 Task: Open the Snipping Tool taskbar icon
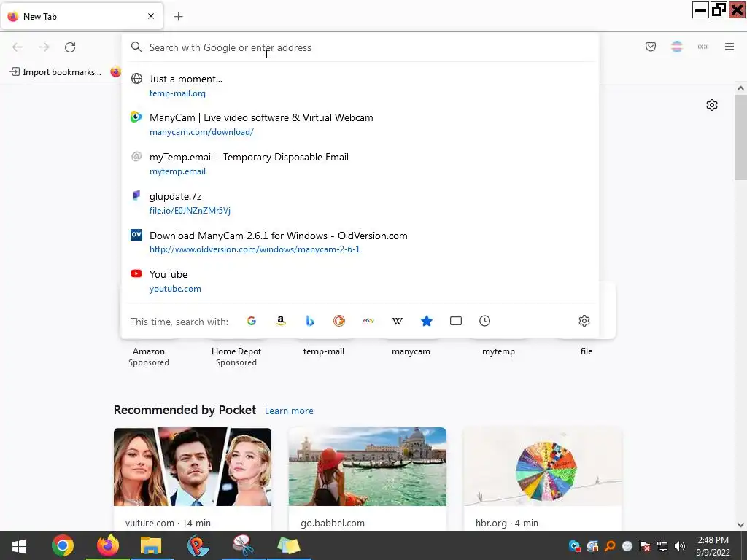[244, 545]
